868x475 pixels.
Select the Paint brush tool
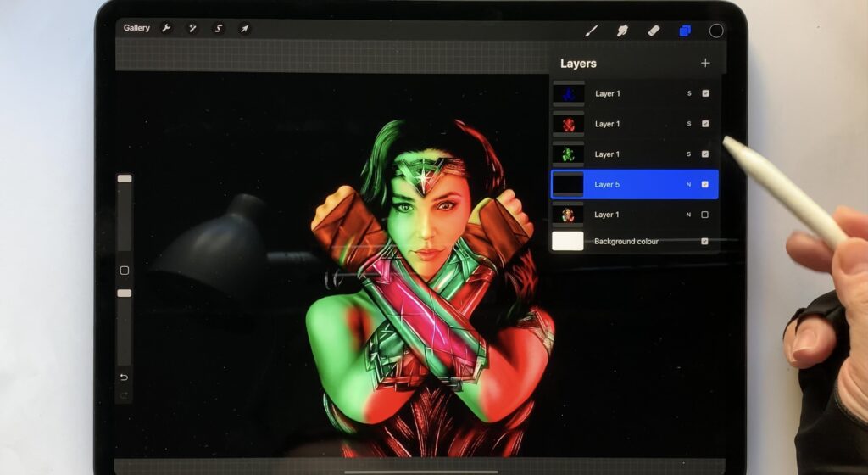tap(592, 31)
